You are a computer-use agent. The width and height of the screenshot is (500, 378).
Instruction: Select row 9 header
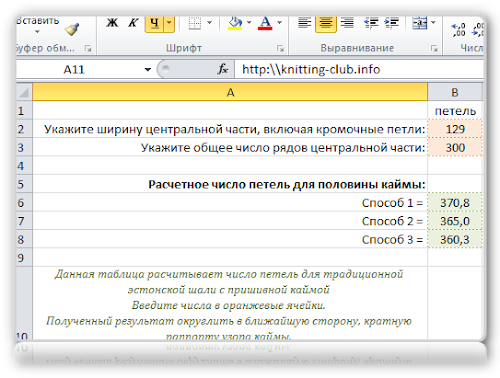point(24,257)
